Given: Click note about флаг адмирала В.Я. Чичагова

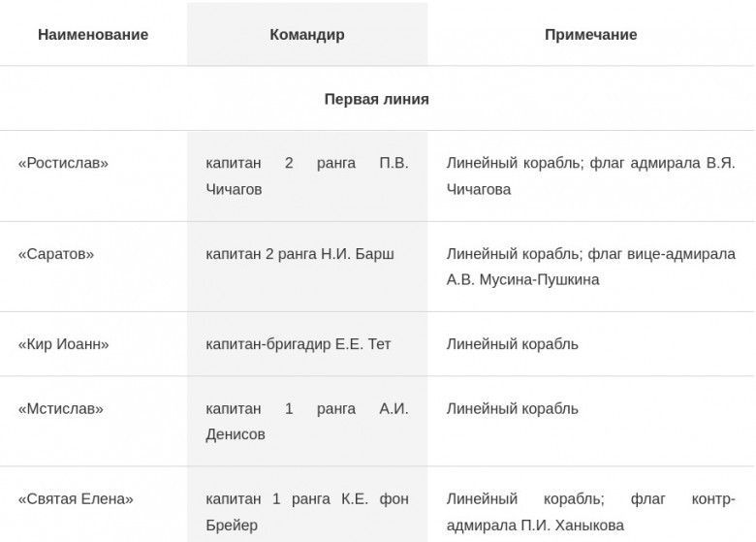Looking at the screenshot, I should (590, 176).
